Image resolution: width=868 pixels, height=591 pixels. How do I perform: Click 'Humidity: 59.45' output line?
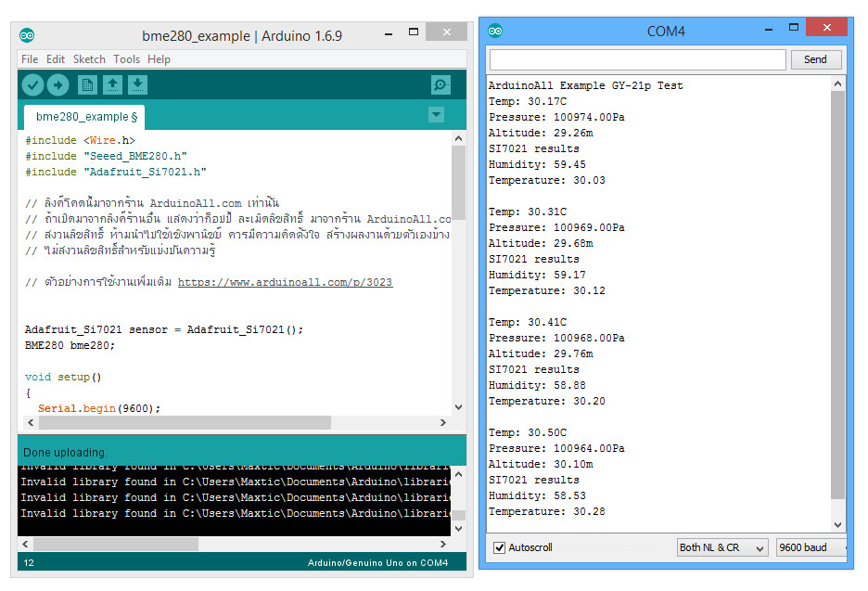[x=537, y=164]
